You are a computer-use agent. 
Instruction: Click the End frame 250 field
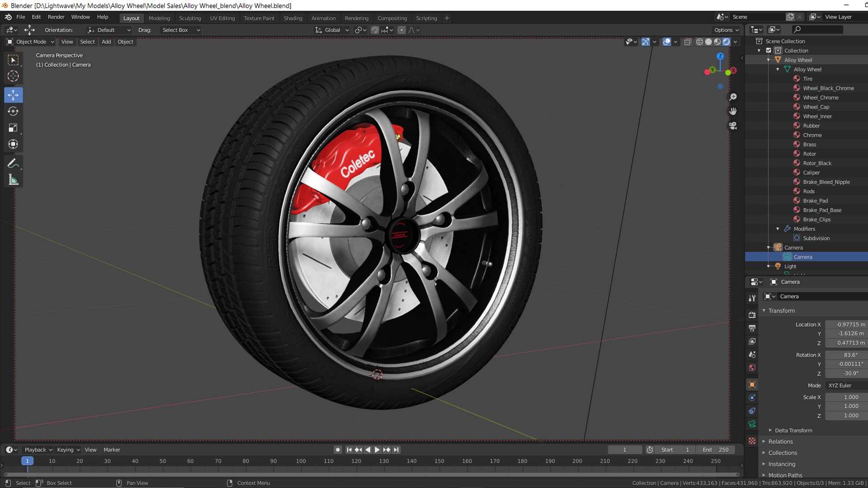[x=715, y=450]
